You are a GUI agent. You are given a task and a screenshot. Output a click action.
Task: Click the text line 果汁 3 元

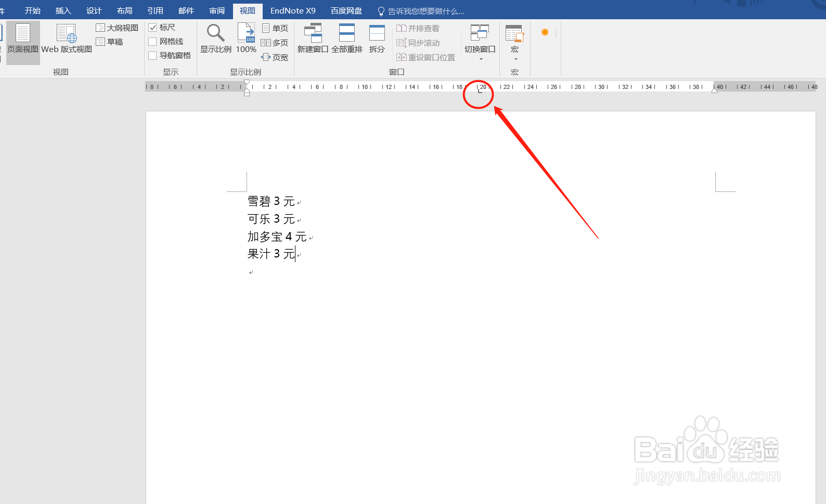[x=271, y=254]
